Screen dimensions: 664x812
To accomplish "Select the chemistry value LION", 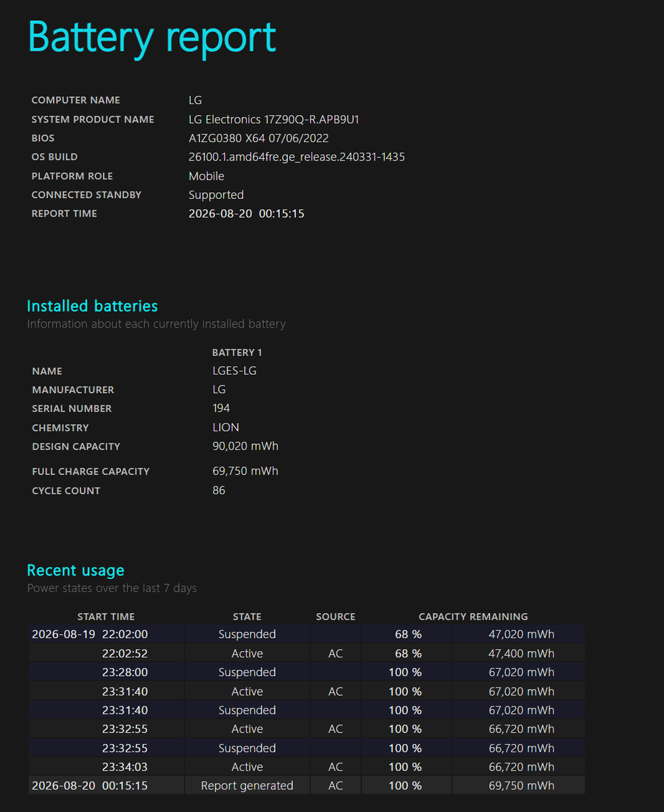I will (226, 428).
